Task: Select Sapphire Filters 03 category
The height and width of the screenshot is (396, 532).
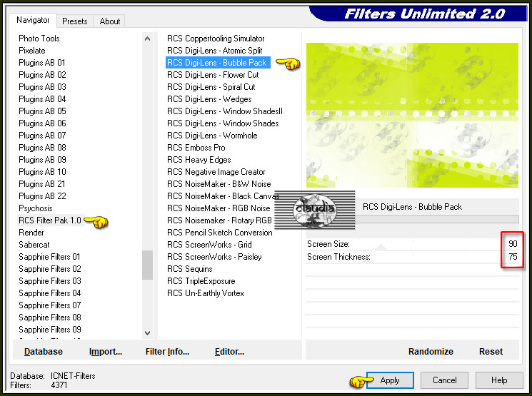Action: tap(50, 281)
